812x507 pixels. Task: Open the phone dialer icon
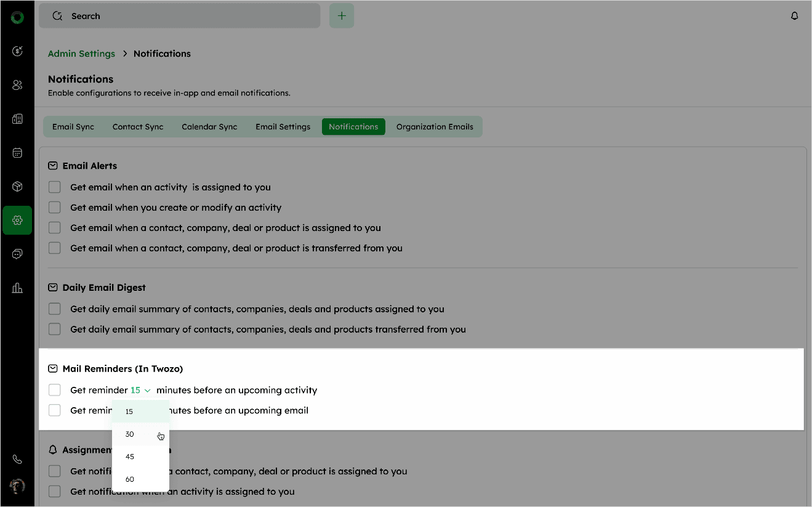point(17,459)
